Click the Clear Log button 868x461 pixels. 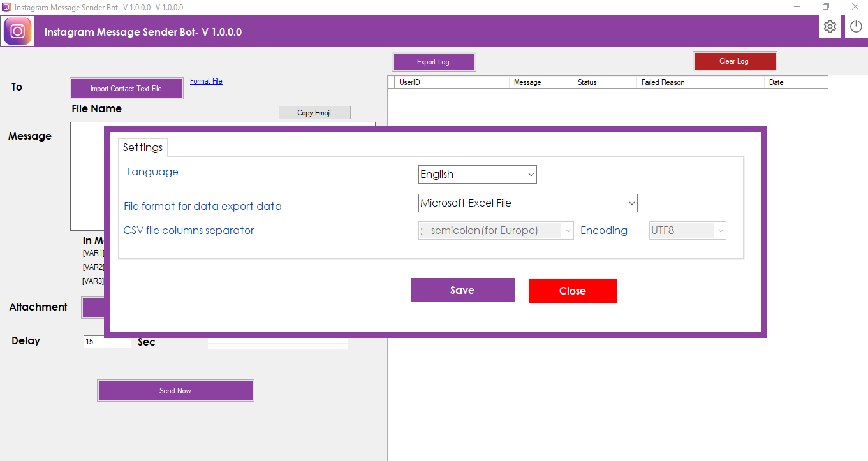tap(734, 61)
